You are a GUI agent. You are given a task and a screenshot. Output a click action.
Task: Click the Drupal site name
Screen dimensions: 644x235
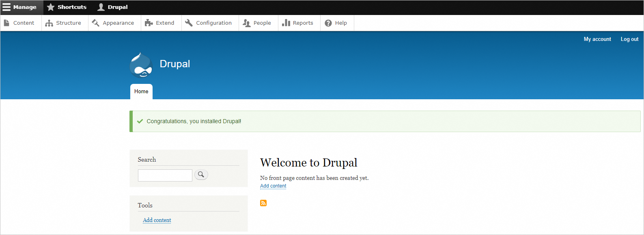point(175,64)
